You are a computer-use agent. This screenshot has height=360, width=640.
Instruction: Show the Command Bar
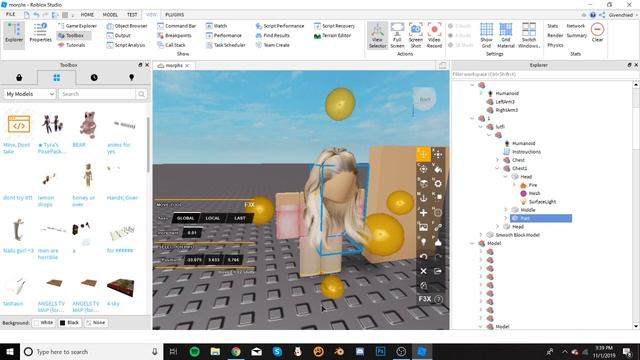pyautogui.click(x=177, y=26)
